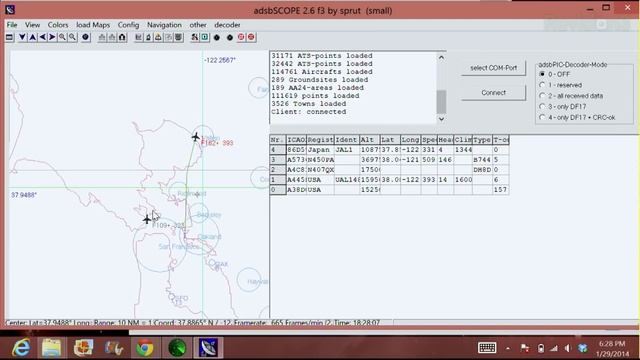Click the Type column header
The image size is (640, 360).
482,140
